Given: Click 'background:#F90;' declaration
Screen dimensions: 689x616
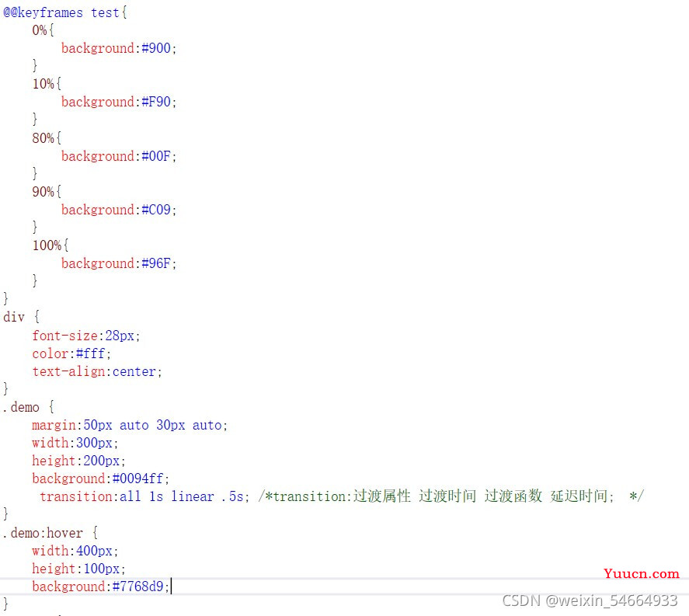Looking at the screenshot, I should point(119,102).
